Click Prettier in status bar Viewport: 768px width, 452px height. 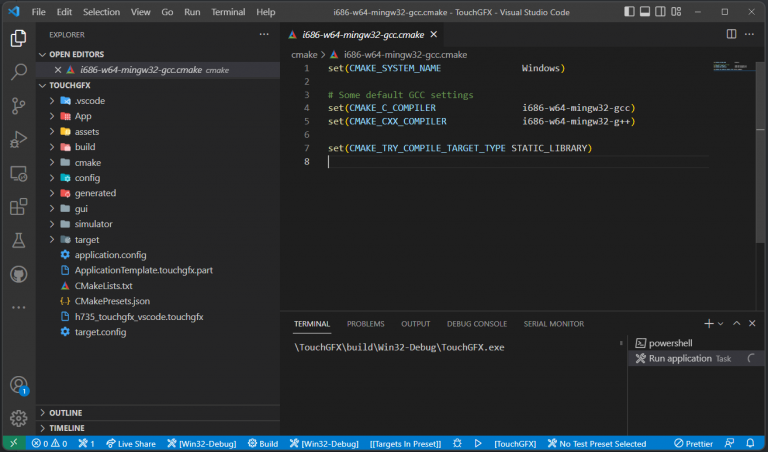(693, 443)
